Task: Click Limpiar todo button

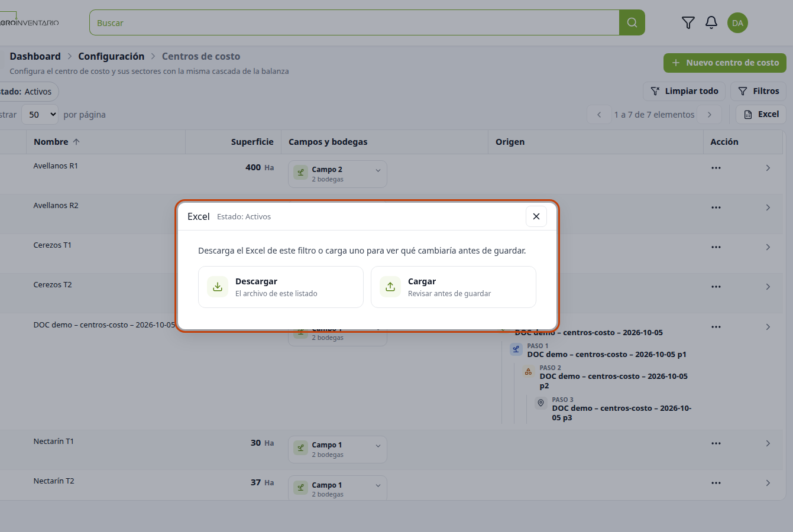Action: 684,91
